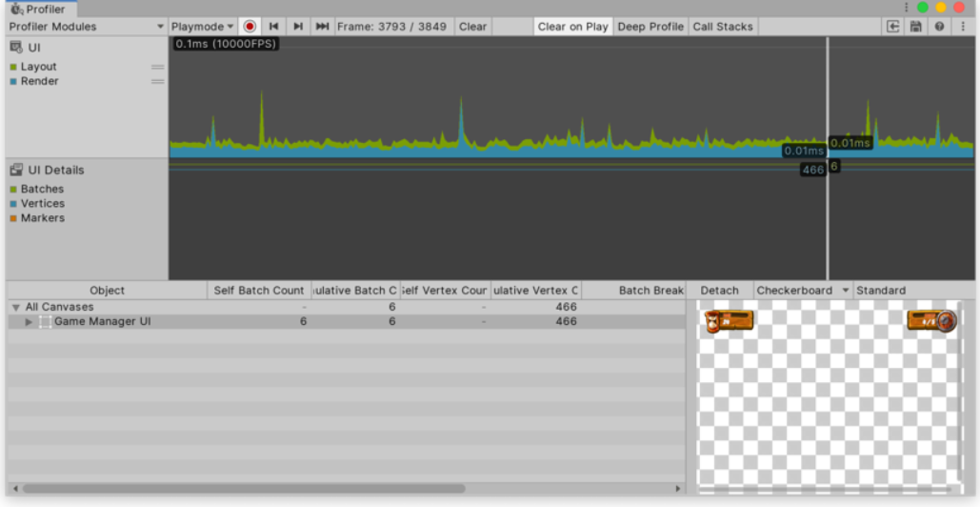Click the scrollbar left arrow
Image resolution: width=980 pixels, height=507 pixels.
coord(15,488)
